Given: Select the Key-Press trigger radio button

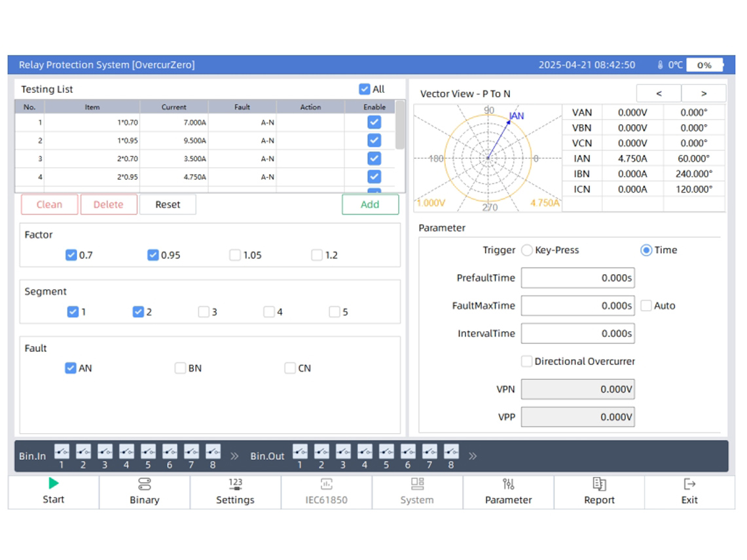Looking at the screenshot, I should pos(527,250).
